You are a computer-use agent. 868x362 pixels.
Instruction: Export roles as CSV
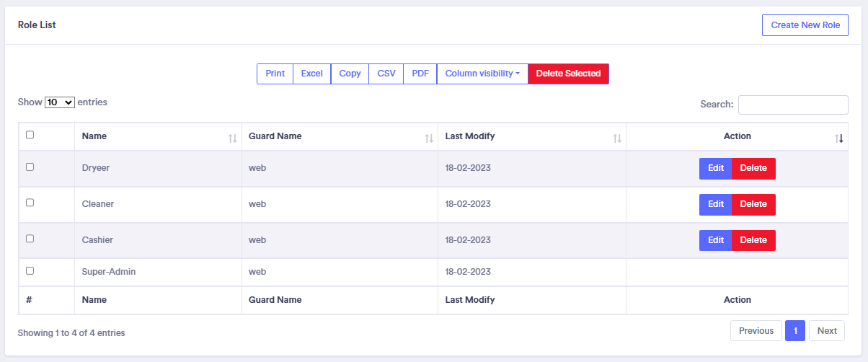(386, 74)
